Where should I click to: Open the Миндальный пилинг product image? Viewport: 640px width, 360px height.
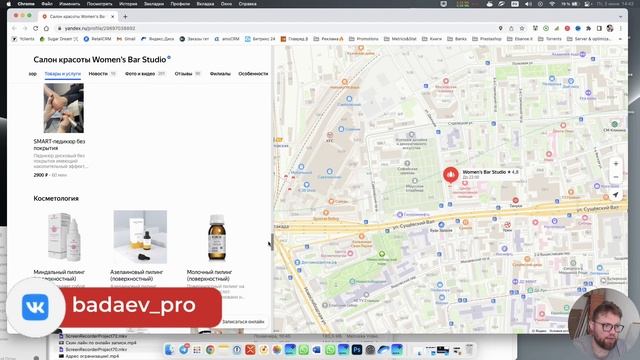[x=64, y=237]
